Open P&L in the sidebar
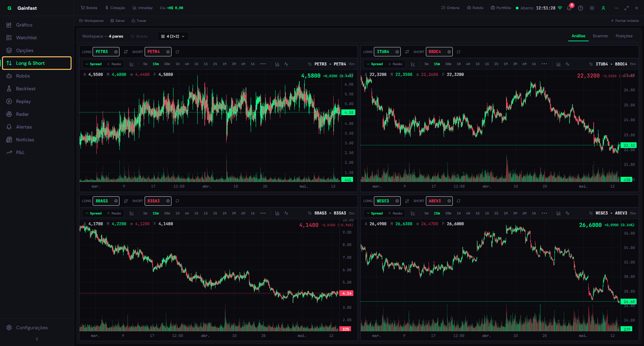This screenshot has width=644, height=346. (x=37, y=152)
